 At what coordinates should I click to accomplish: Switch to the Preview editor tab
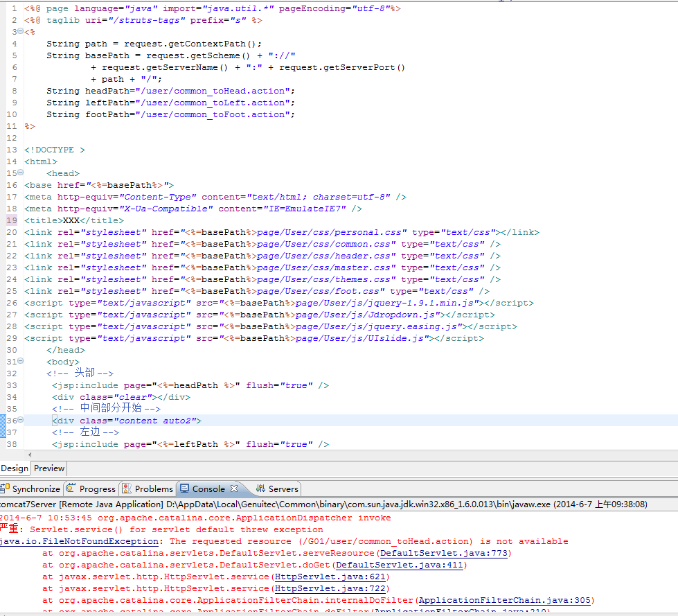tap(49, 468)
